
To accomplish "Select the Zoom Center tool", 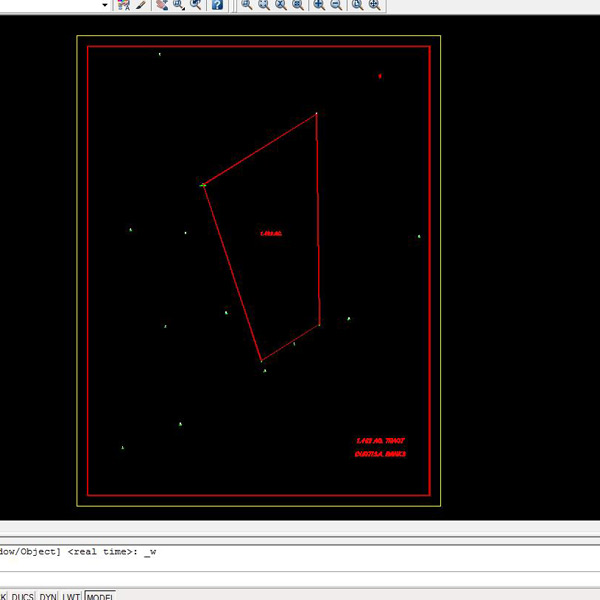I will click(x=298, y=5).
